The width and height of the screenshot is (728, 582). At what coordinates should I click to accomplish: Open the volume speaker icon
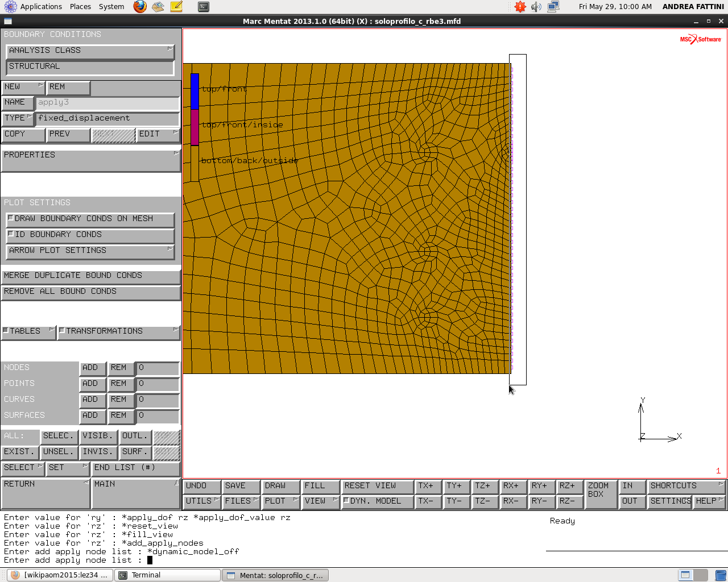[x=536, y=7]
